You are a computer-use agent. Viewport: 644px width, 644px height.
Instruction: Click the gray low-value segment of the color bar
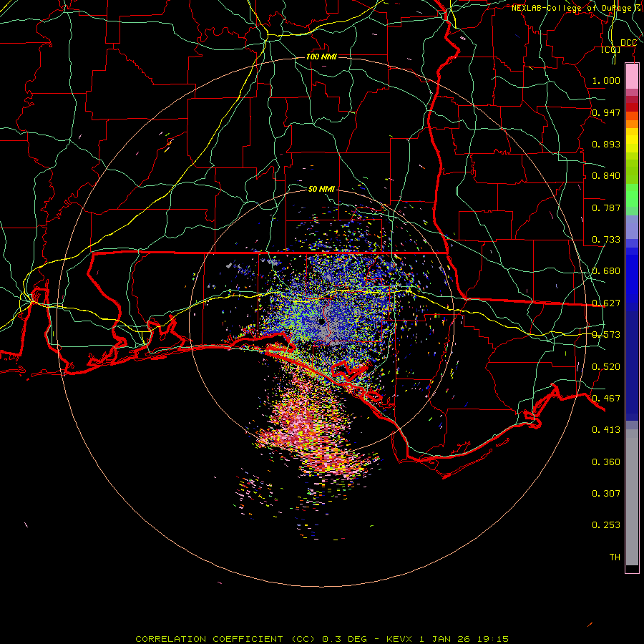tap(632, 497)
